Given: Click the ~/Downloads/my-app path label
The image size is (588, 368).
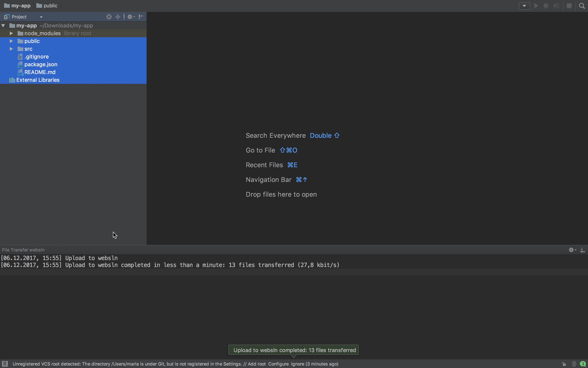Looking at the screenshot, I should click(x=66, y=26).
